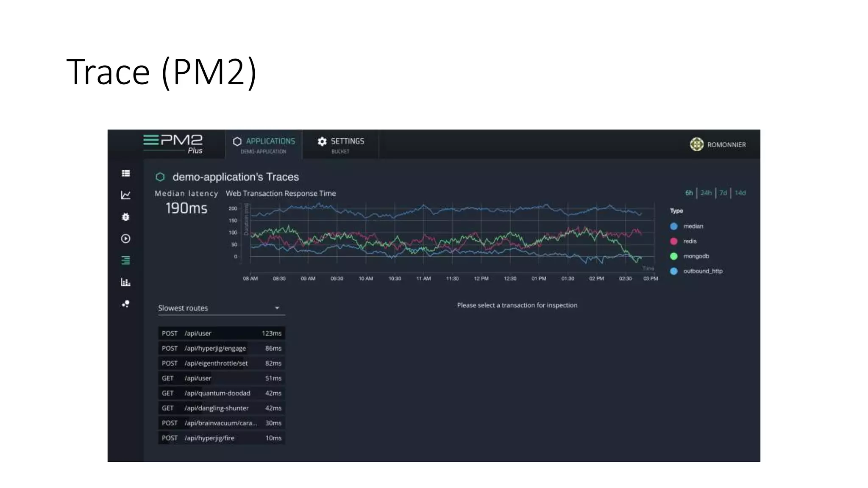
Task: Open the bug issues sidebar icon
Action: pos(125,217)
